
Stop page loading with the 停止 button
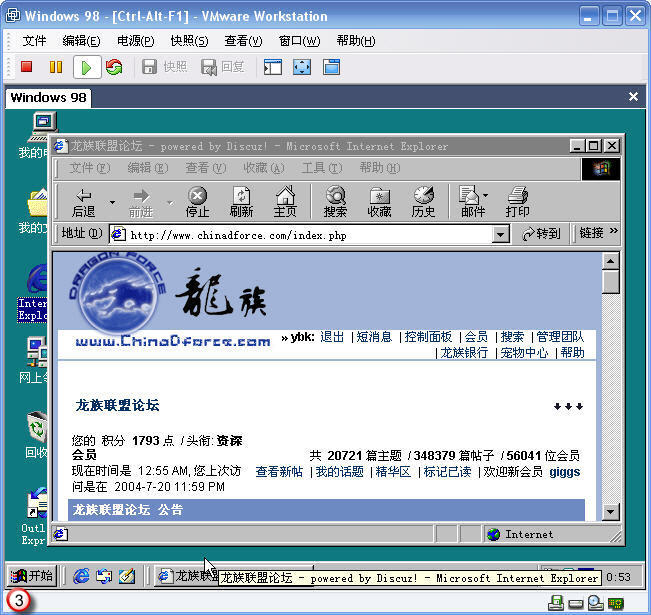tap(197, 202)
